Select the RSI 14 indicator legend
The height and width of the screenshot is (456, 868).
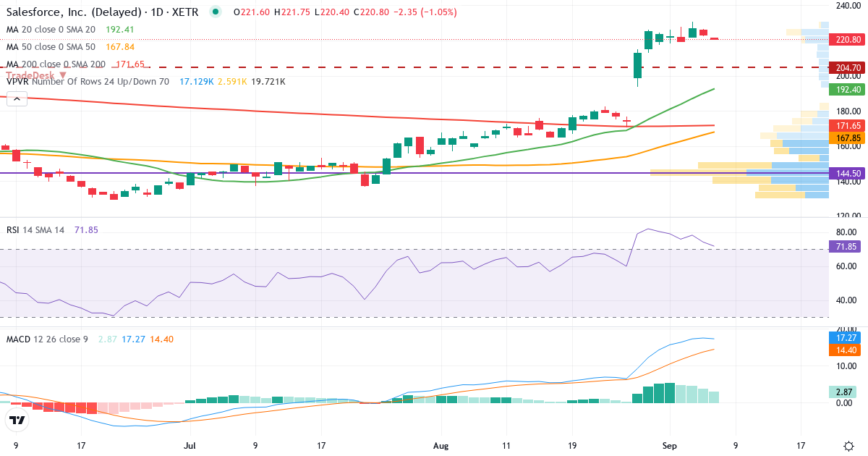(35, 229)
